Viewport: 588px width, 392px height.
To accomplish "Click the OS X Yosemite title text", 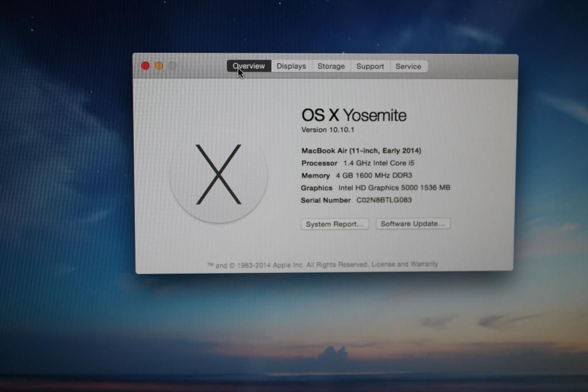I will (x=354, y=115).
